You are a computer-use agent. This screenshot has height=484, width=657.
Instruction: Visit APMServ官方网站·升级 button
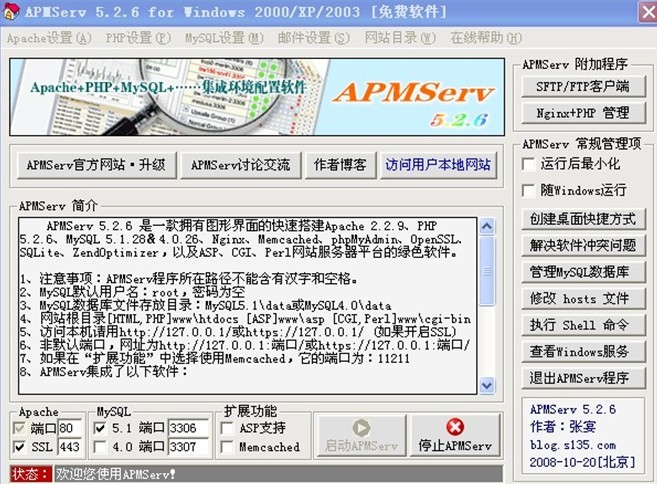coord(96,165)
